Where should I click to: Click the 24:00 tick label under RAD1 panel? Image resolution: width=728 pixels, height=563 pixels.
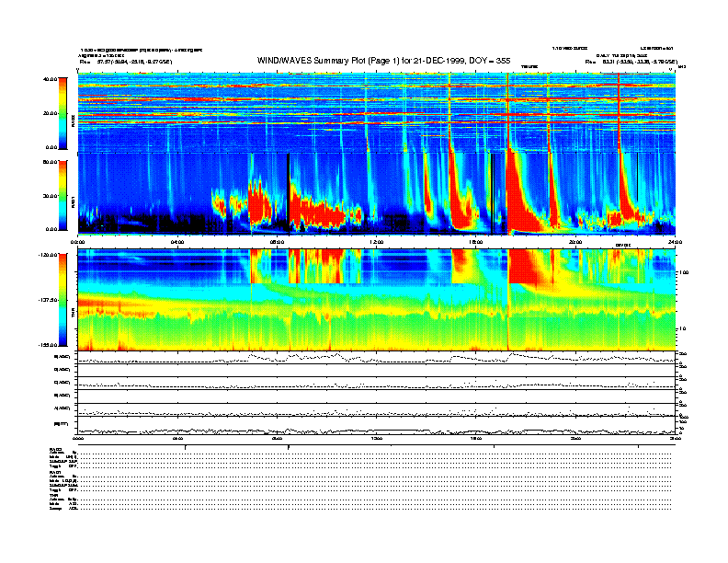[x=675, y=242]
